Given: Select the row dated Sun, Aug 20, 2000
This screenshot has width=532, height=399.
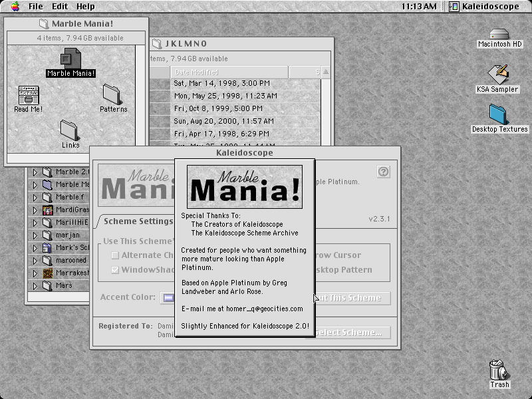Looking at the screenshot, I should pyautogui.click(x=235, y=121).
